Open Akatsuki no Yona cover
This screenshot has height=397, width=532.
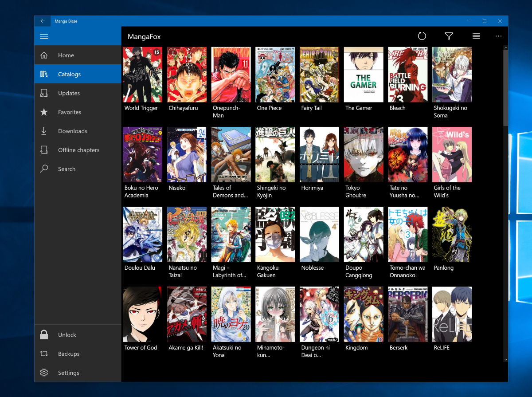(x=231, y=314)
